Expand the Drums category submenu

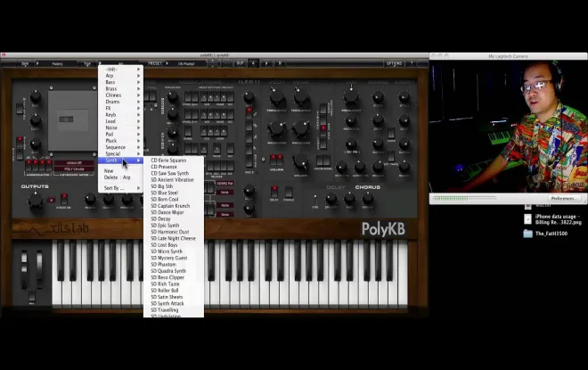[x=120, y=102]
